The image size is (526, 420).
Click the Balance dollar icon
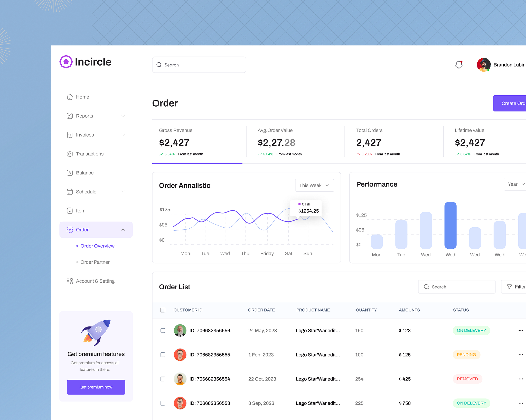(x=70, y=173)
